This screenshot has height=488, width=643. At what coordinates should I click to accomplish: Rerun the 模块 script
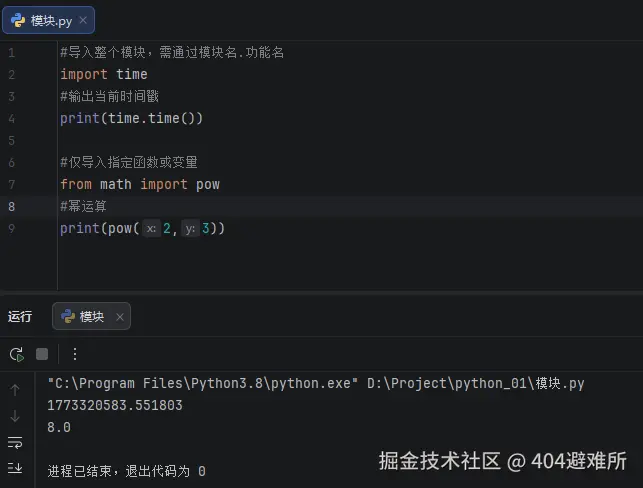[x=17, y=354]
